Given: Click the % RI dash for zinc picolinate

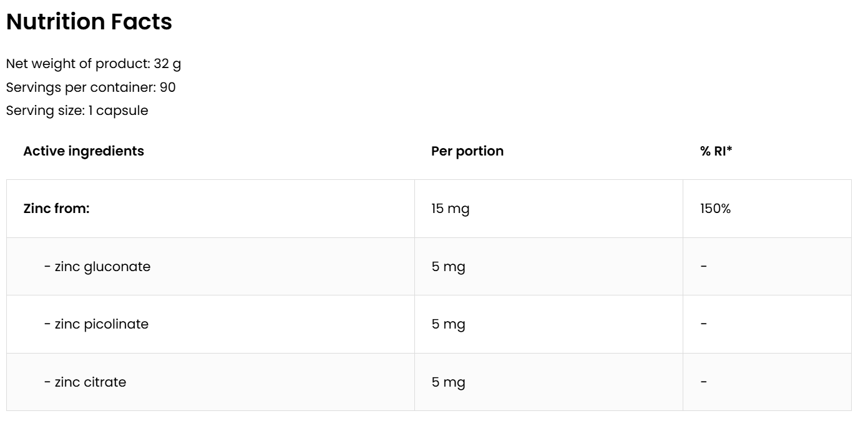Looking at the screenshot, I should click(x=704, y=324).
